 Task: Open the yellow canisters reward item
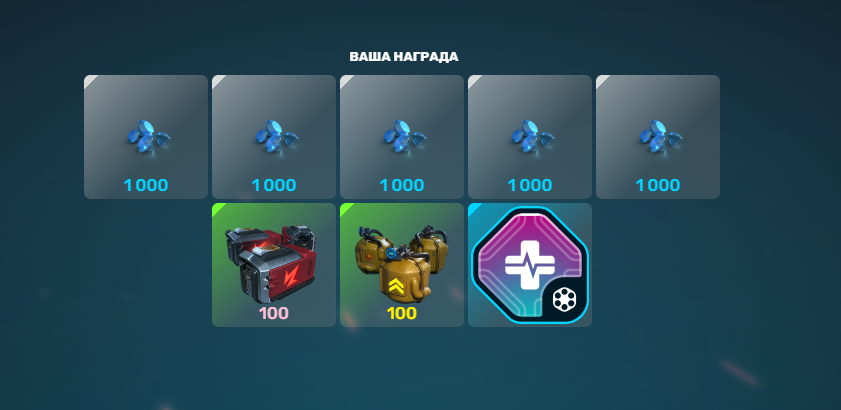point(401,263)
